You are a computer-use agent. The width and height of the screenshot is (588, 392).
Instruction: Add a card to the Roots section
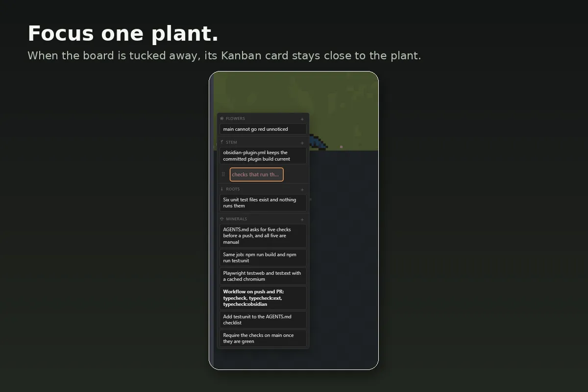(302, 190)
